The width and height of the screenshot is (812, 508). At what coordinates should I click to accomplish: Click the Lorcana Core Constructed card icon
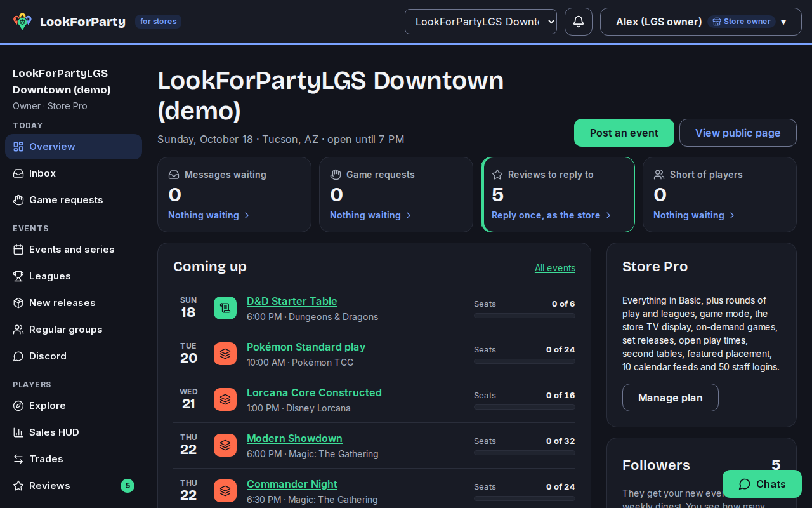(x=225, y=399)
